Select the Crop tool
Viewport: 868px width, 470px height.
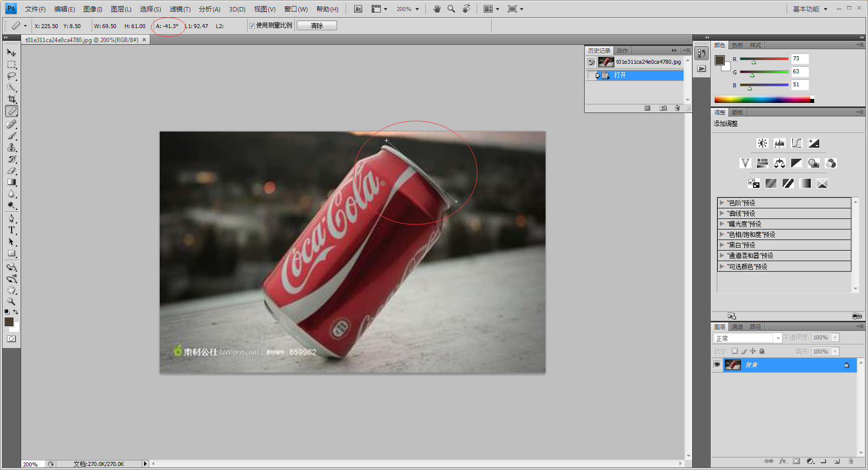coord(12,99)
